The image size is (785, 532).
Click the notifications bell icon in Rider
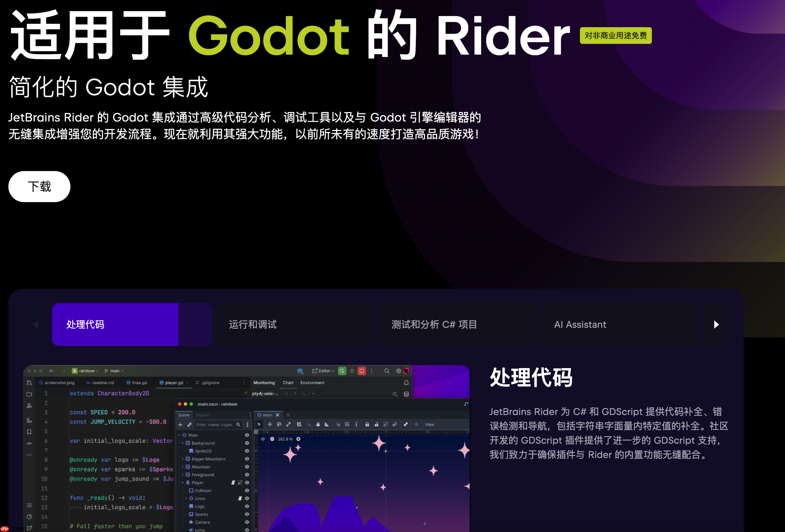407,382
